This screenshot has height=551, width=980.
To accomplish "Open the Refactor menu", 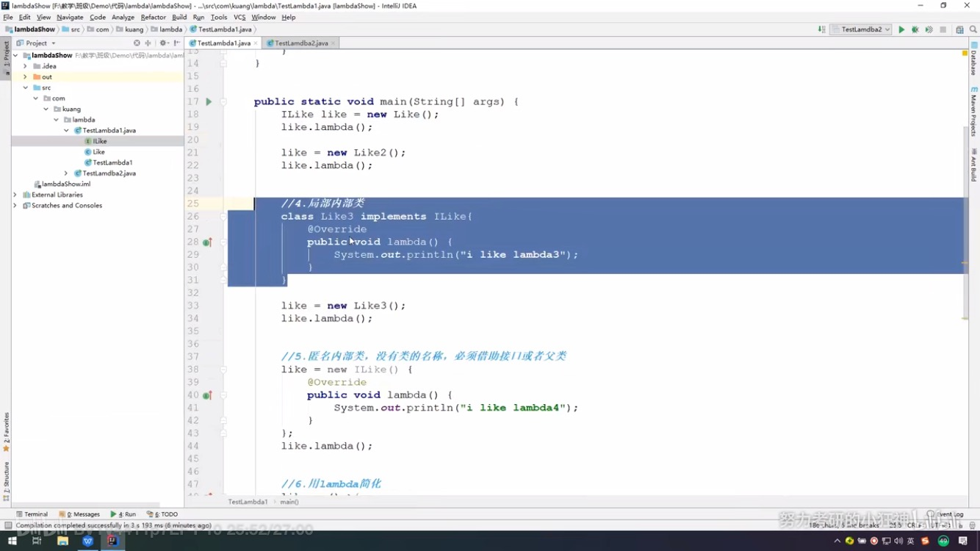I will (153, 17).
